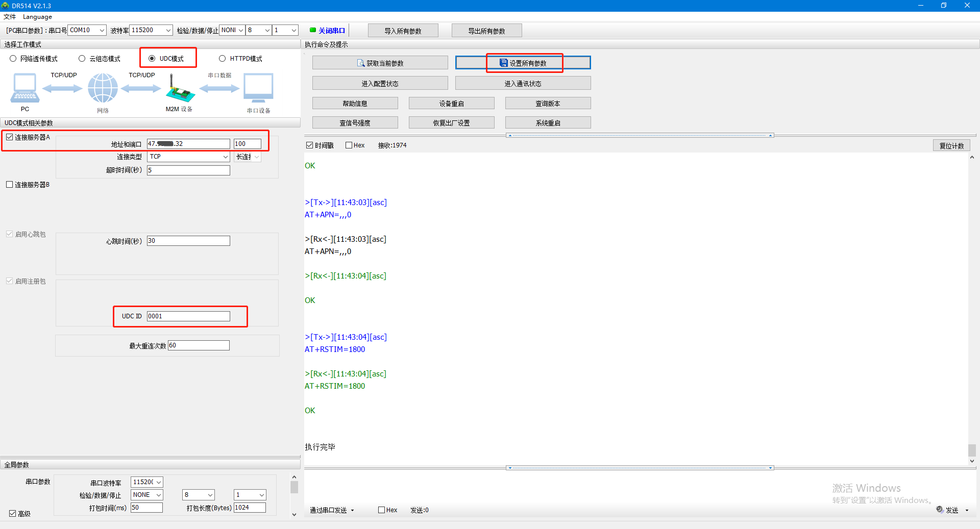Click the log area vertical scrollbar thumb
The width and height of the screenshot is (980, 529).
point(972,450)
